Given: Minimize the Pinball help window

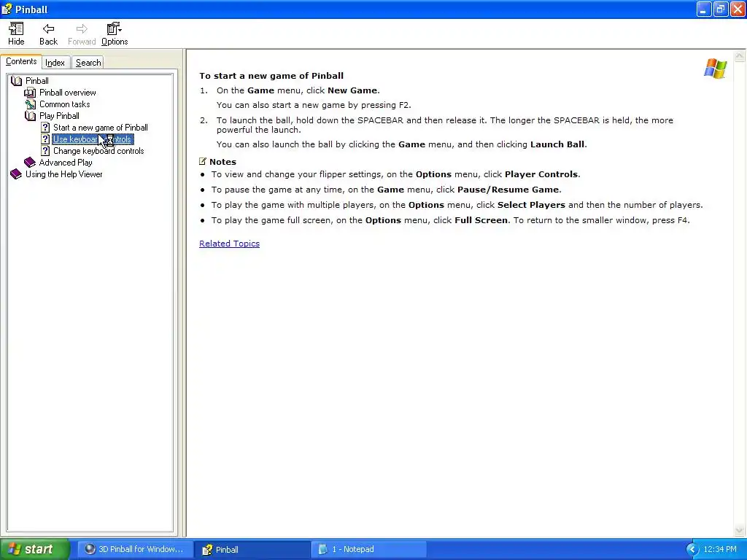Looking at the screenshot, I should point(704,9).
